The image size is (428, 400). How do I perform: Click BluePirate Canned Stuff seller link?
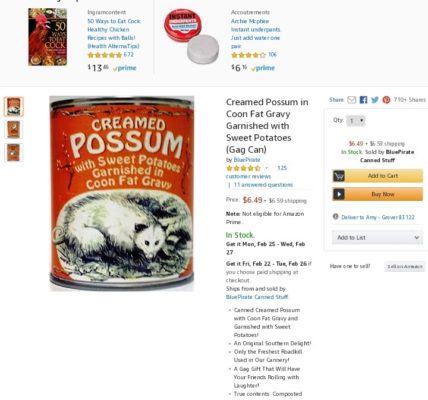tap(257, 297)
